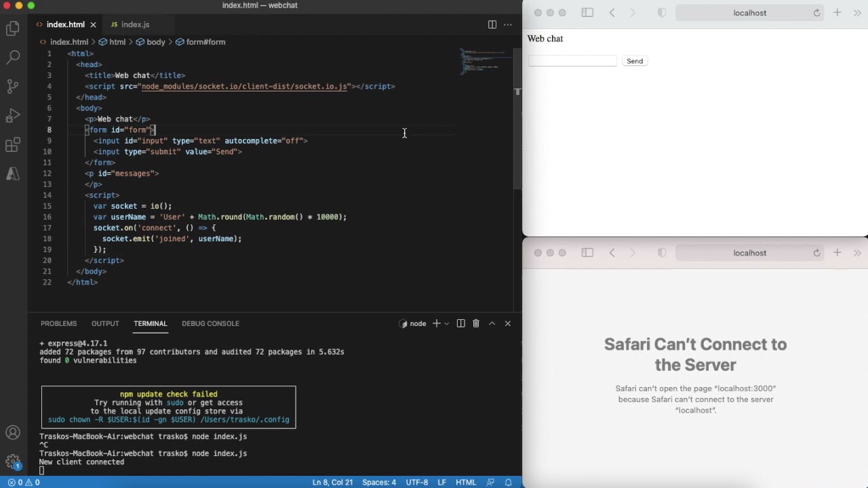Change indentation via Spaces: 4
The width and height of the screenshot is (868, 488).
point(379,483)
